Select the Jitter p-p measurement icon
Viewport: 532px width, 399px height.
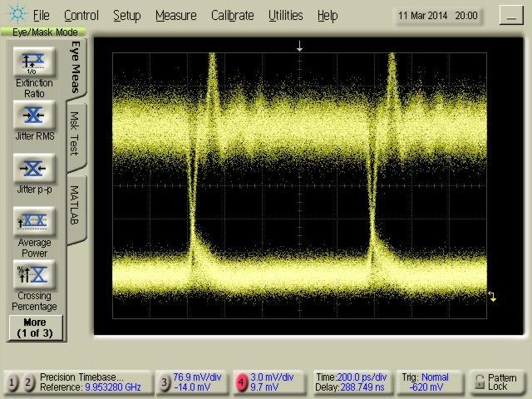[34, 168]
